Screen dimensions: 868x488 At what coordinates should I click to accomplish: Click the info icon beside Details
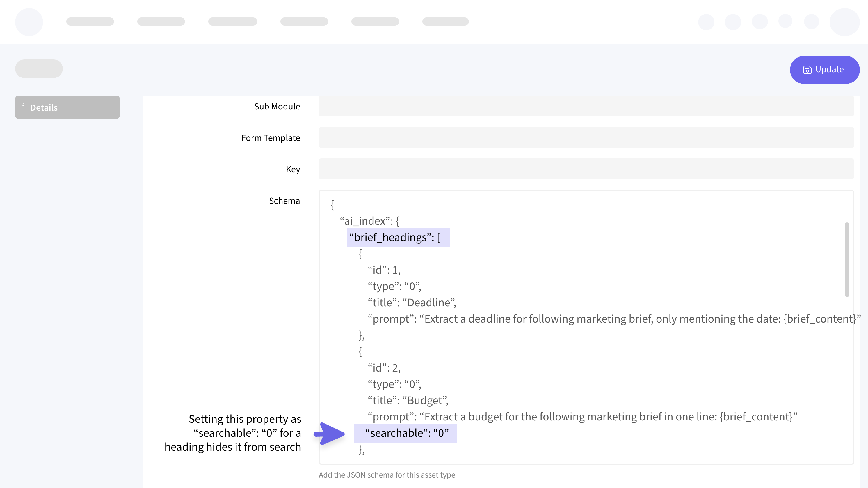(x=24, y=107)
